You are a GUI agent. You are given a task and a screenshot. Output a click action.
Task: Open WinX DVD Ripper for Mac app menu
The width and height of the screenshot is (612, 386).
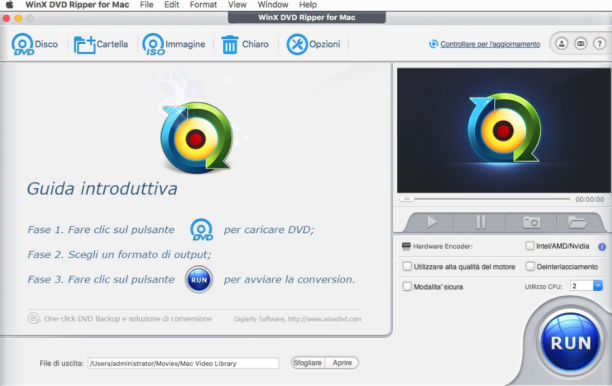[x=77, y=5]
